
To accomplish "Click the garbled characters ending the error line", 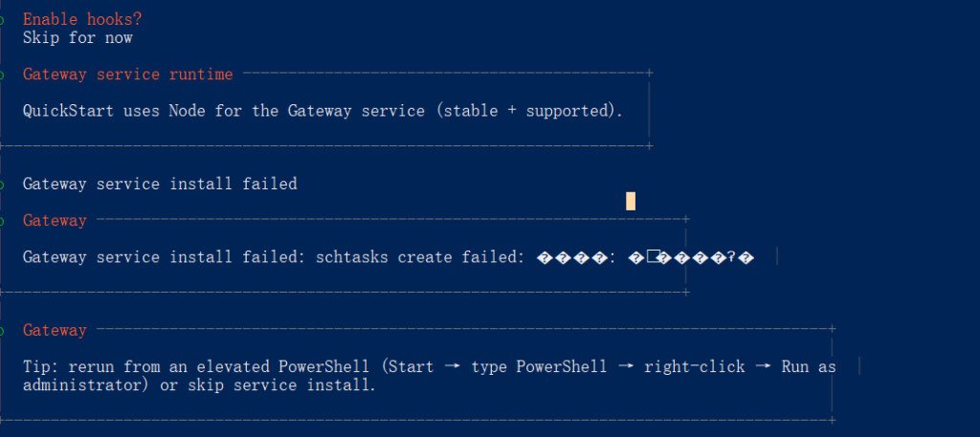I will coord(689,257).
